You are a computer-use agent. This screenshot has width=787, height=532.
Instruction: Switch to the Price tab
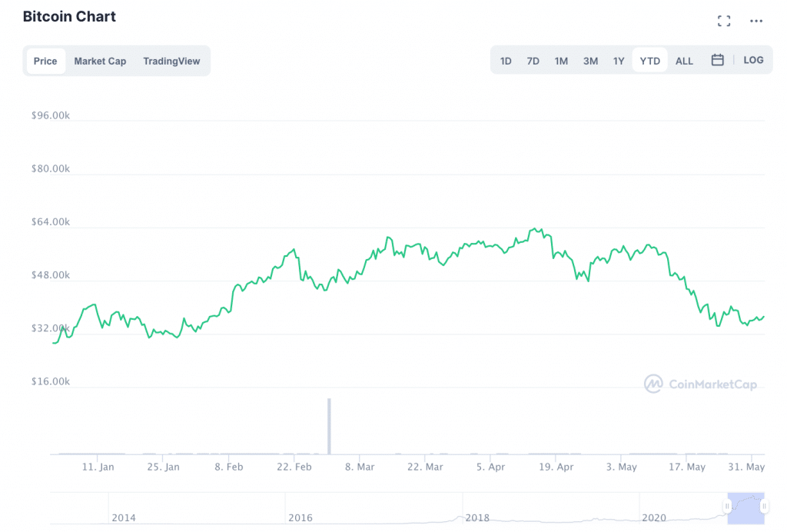pos(45,61)
